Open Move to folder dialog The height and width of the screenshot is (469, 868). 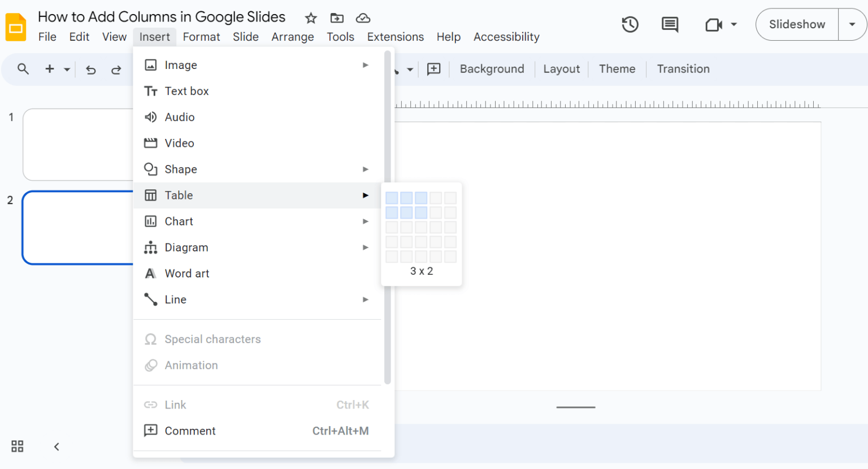[337, 18]
